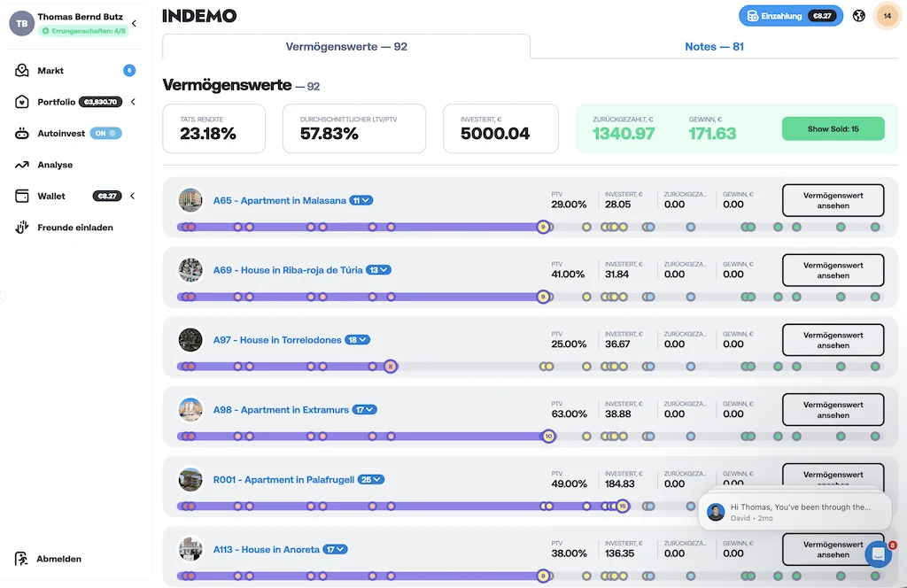
Task: Switch to the Notes — 81 tab
Action: (714, 46)
